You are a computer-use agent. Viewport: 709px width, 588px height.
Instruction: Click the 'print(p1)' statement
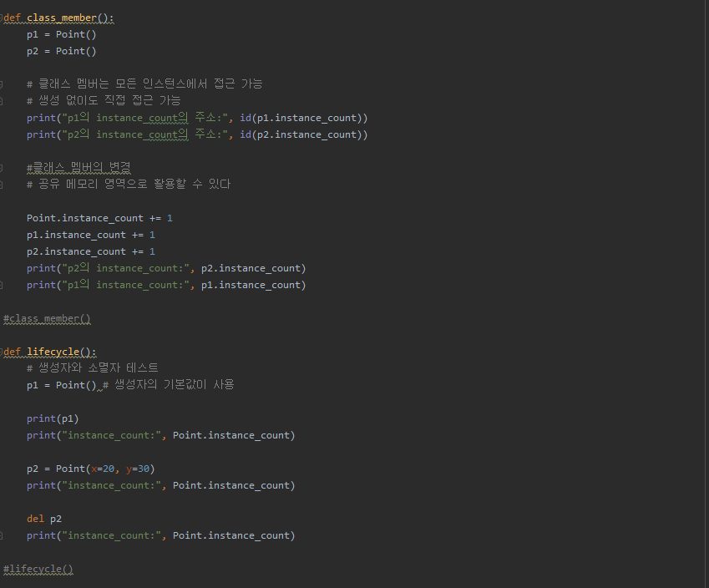point(53,418)
